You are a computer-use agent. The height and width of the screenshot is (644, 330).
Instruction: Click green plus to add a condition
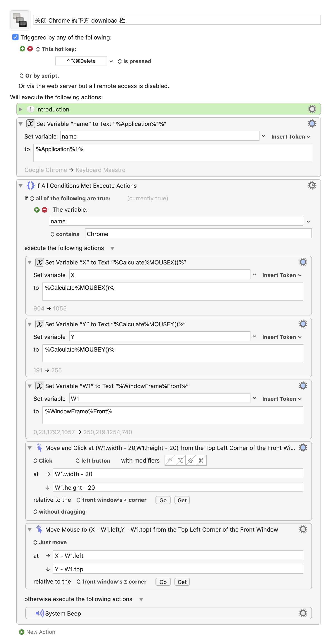(37, 209)
